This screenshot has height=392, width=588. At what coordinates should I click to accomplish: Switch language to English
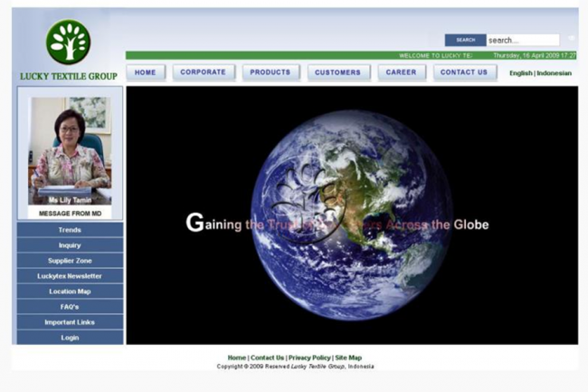[520, 73]
